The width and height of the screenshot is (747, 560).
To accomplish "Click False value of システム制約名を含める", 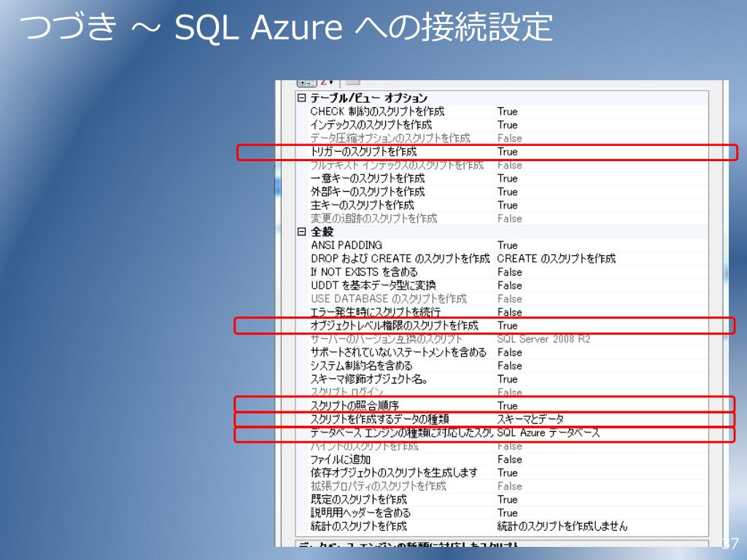I will [x=510, y=366].
